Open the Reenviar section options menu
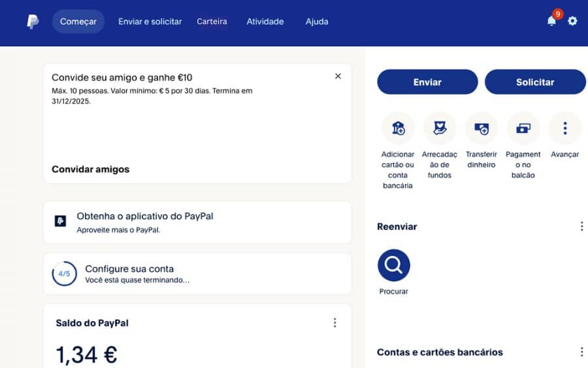 pyautogui.click(x=581, y=226)
